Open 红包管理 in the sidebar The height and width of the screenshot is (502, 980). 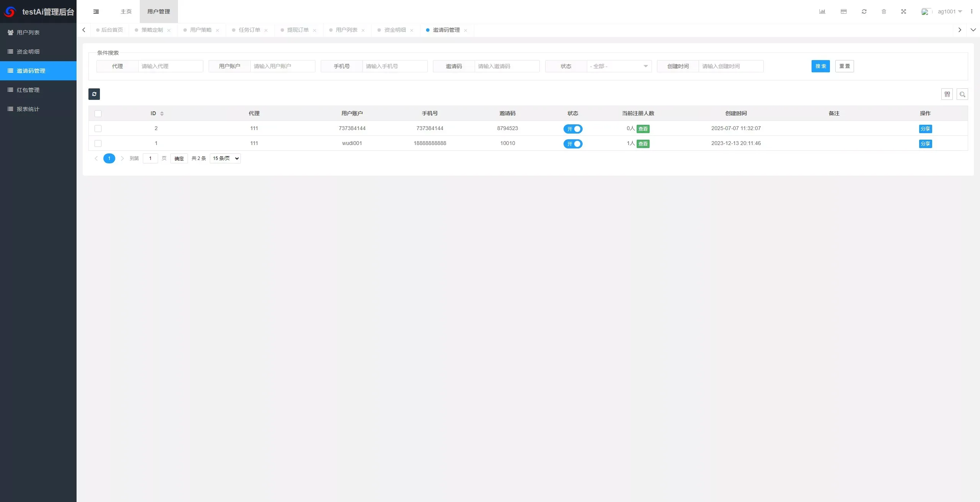click(x=38, y=90)
